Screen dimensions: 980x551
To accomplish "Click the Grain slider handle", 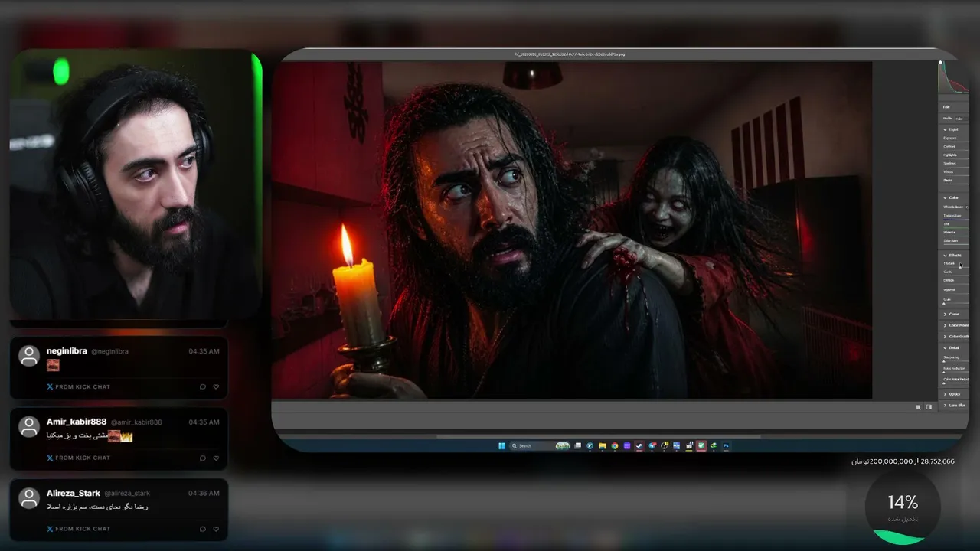I will tap(944, 304).
